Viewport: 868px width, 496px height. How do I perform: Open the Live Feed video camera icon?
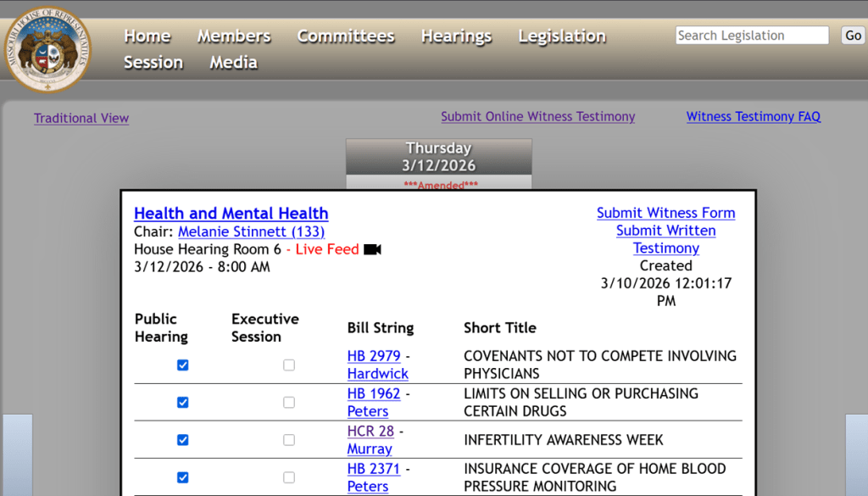371,248
